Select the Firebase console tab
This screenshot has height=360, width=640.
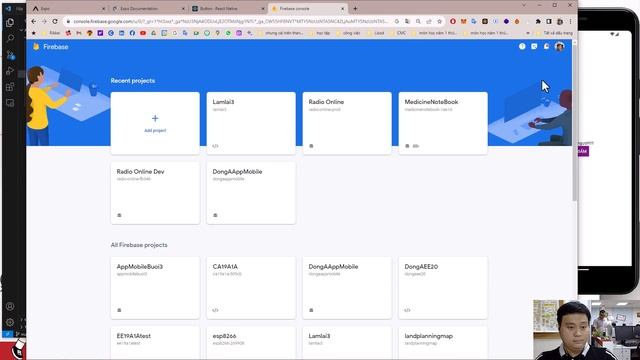click(x=308, y=9)
